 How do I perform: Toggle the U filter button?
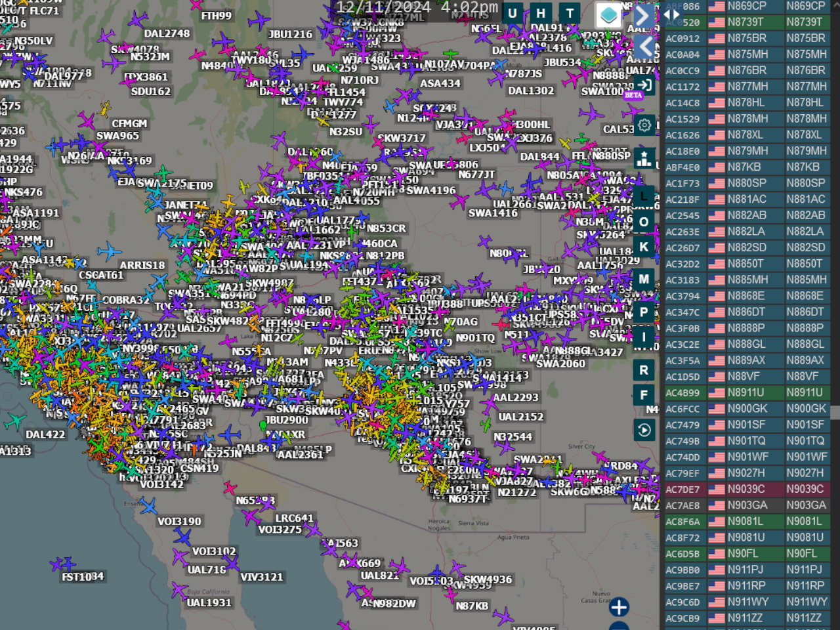point(513,13)
